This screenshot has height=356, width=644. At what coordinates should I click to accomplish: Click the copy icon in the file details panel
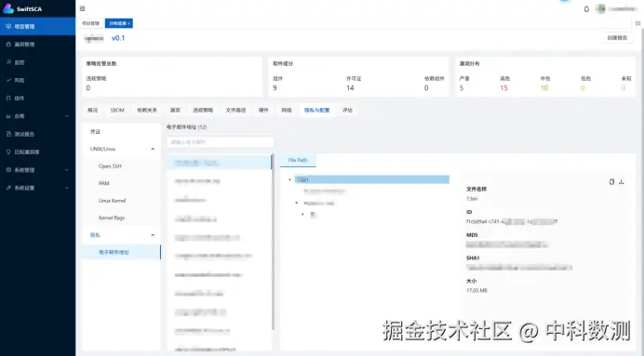tap(611, 181)
